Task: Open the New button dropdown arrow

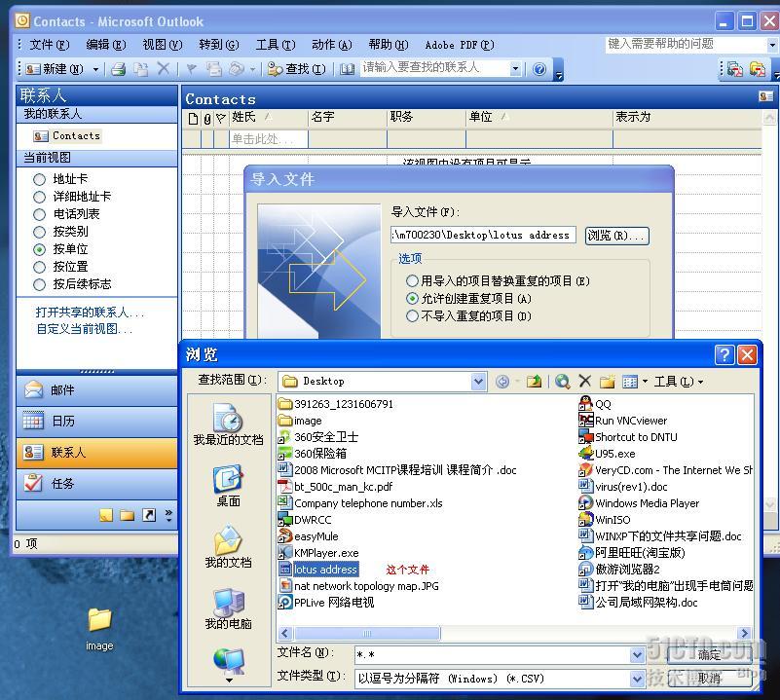Action: tap(95, 69)
